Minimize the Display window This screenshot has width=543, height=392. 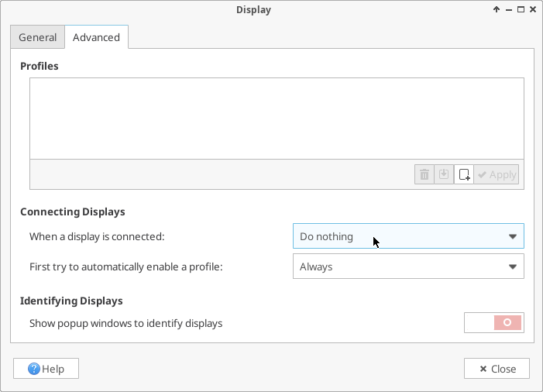509,10
